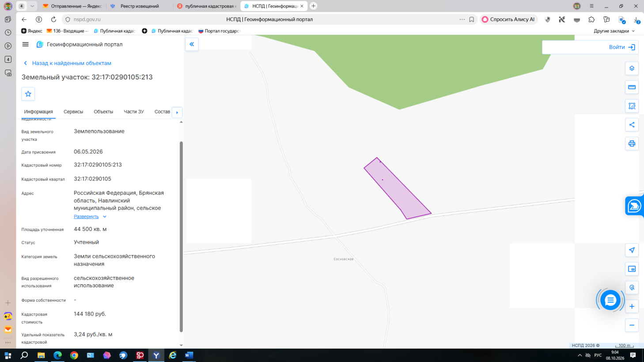Select the highlighted purple land parcel
Image resolution: width=644 pixels, height=362 pixels.
[397, 189]
